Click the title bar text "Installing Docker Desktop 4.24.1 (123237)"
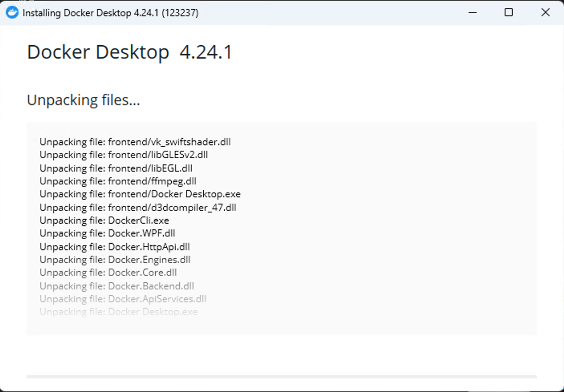Screen dimensions: 564x392 click(110, 13)
